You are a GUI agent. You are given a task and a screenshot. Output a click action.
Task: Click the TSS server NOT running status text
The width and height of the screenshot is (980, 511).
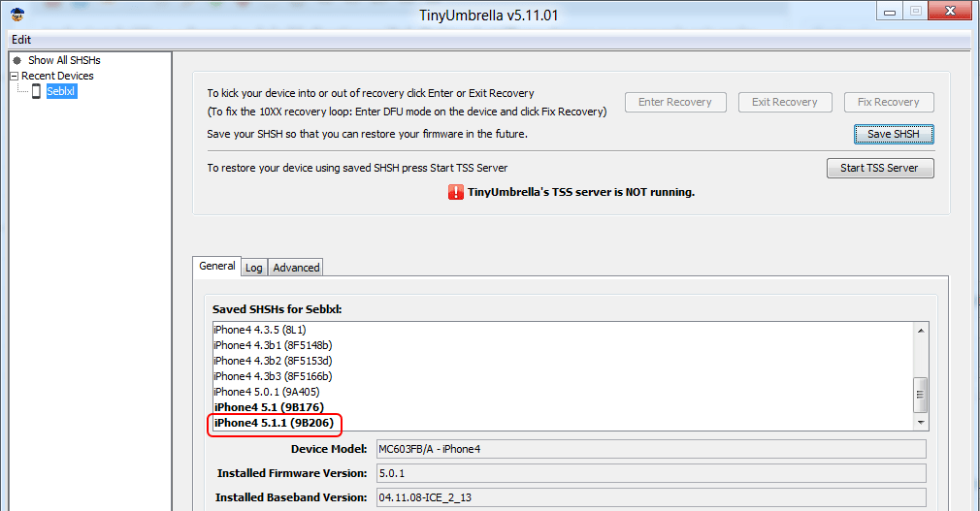[x=581, y=192]
